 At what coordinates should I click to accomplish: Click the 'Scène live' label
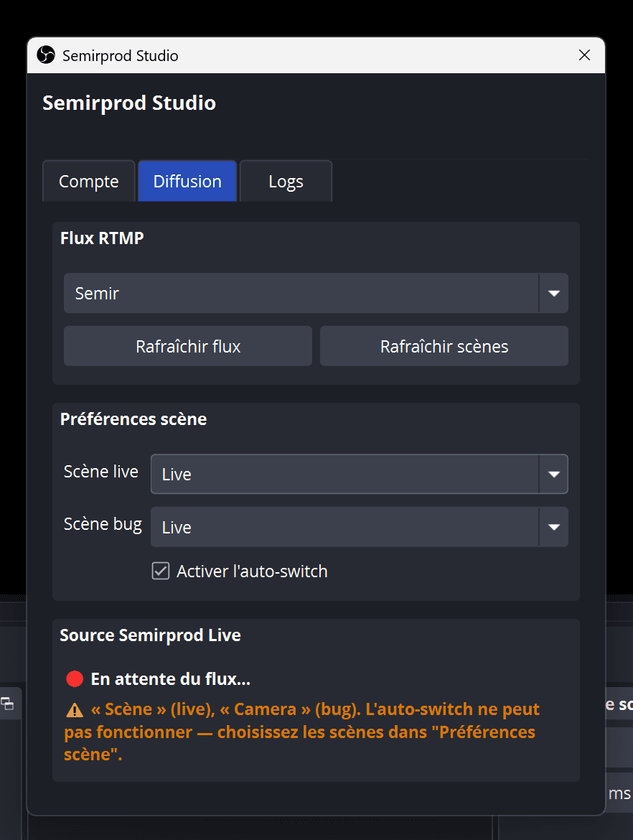(x=101, y=472)
